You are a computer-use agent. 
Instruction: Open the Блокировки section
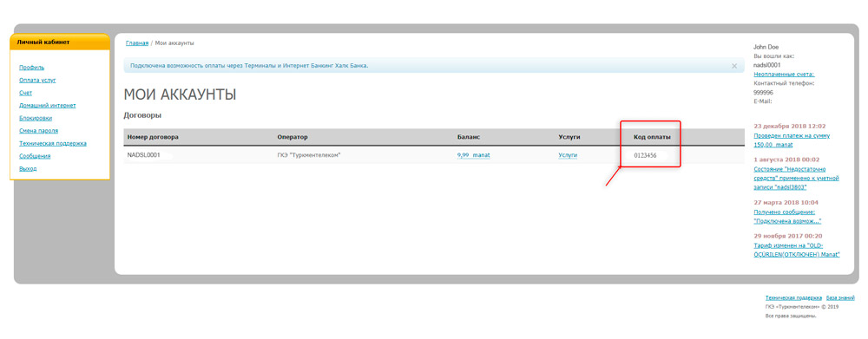(x=36, y=118)
